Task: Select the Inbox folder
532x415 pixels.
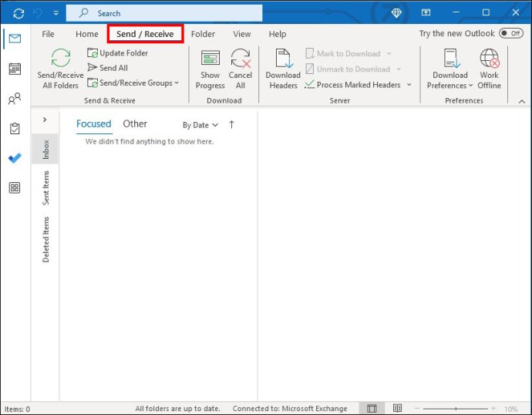Action: (x=45, y=150)
